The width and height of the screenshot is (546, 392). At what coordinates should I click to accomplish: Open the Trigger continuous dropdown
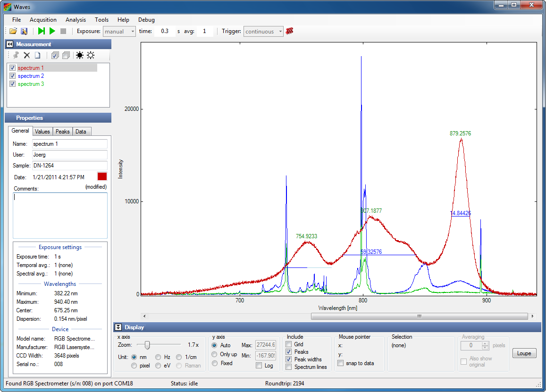(263, 32)
